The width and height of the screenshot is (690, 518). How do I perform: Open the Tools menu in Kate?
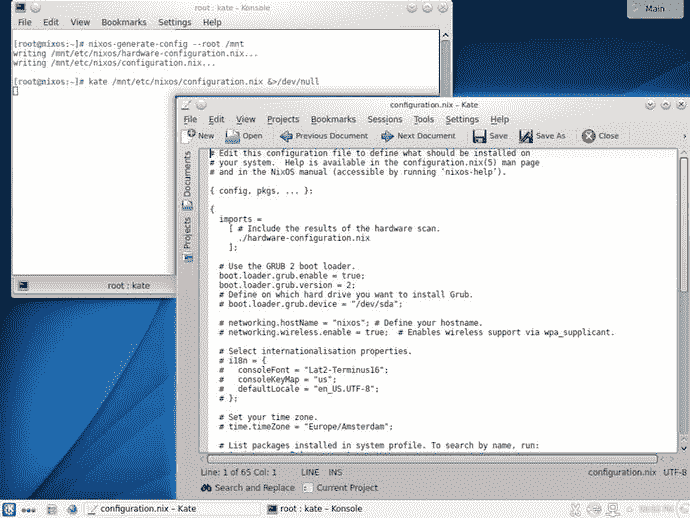pyautogui.click(x=424, y=119)
